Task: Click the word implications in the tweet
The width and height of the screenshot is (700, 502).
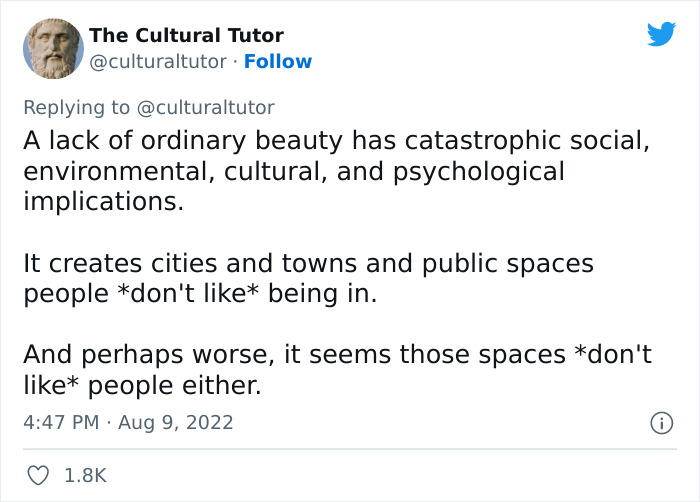Action: 103,202
